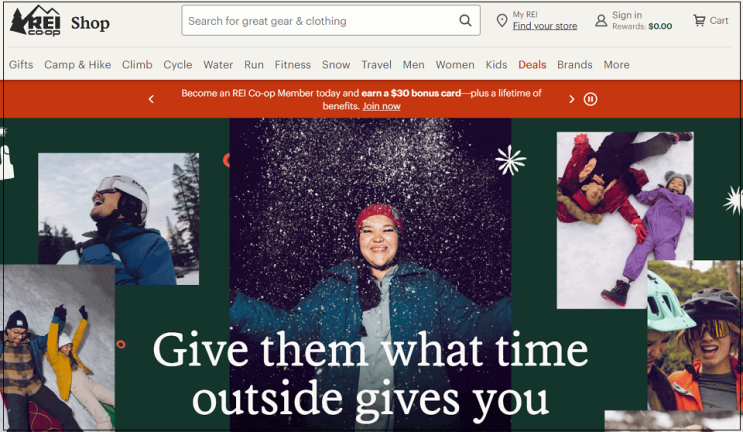Click the Sign in link
The image size is (743, 432).
(626, 15)
